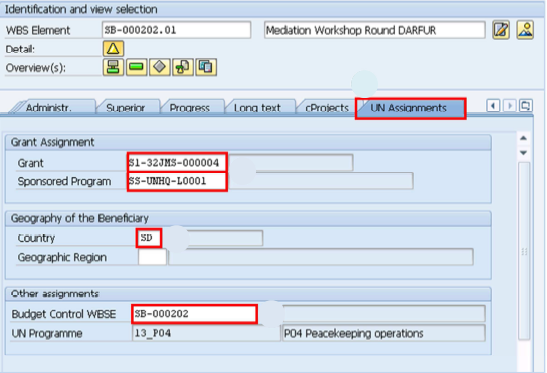Click the WBS element detail triangle icon
The width and height of the screenshot is (547, 373).
point(113,49)
